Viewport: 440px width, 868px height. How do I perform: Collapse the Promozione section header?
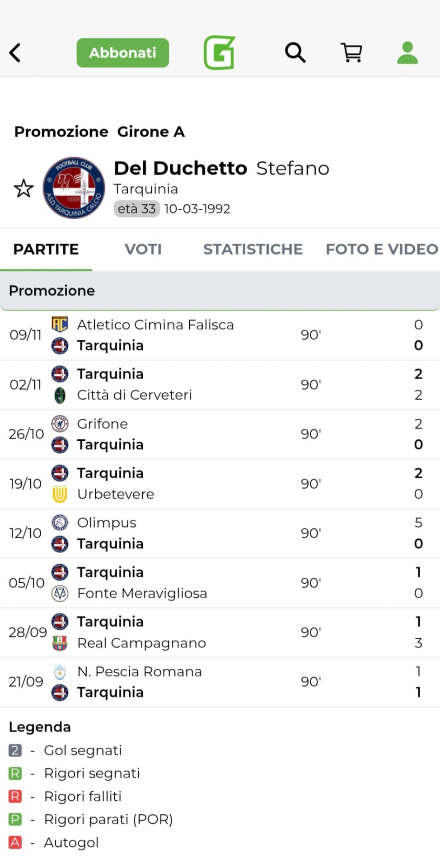(x=220, y=291)
